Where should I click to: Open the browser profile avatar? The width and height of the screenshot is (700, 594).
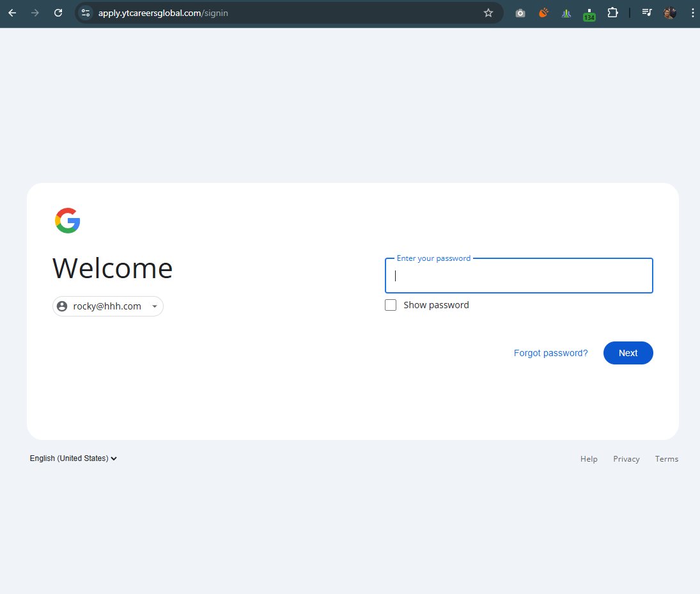click(x=670, y=13)
